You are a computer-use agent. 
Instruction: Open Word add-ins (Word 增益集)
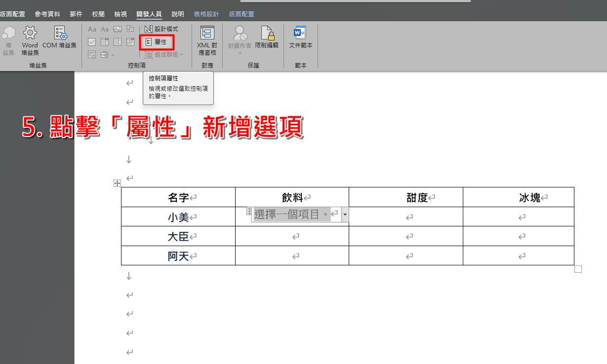pos(30,40)
